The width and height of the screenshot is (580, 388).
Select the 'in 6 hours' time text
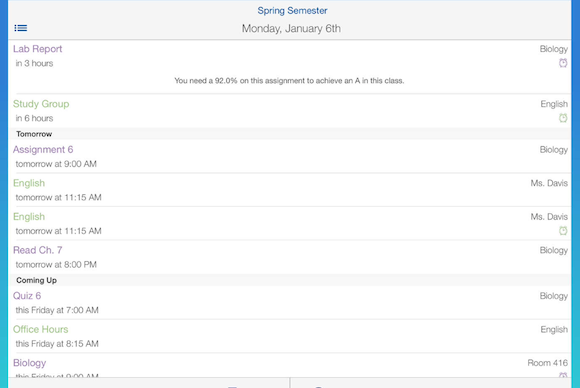tap(34, 118)
